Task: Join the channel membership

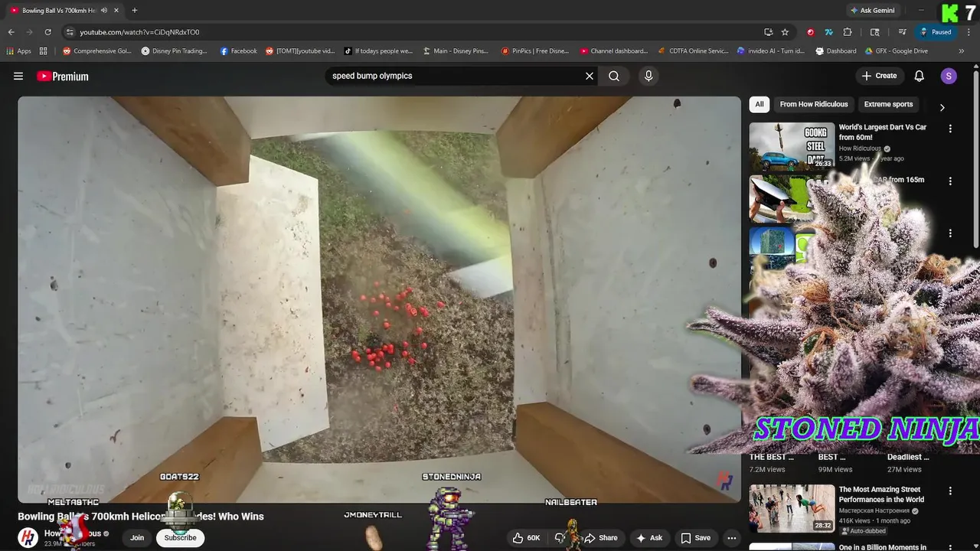Action: point(137,538)
